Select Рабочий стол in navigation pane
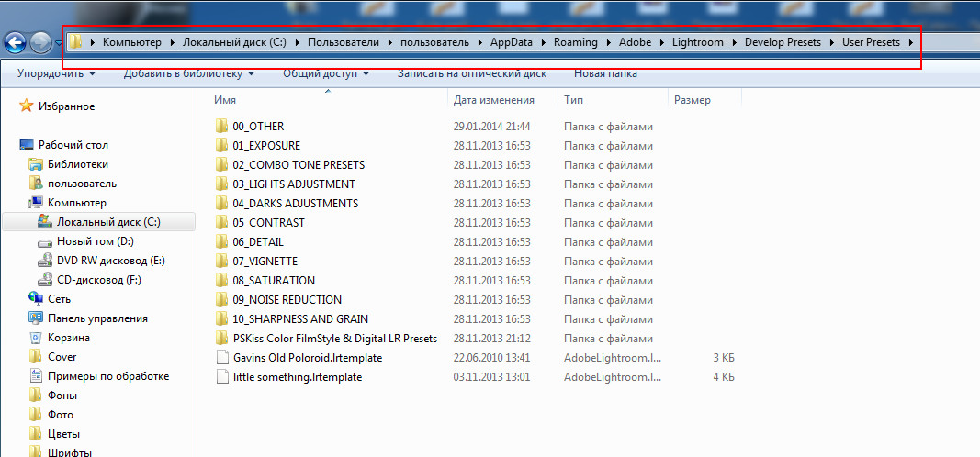 tap(73, 145)
